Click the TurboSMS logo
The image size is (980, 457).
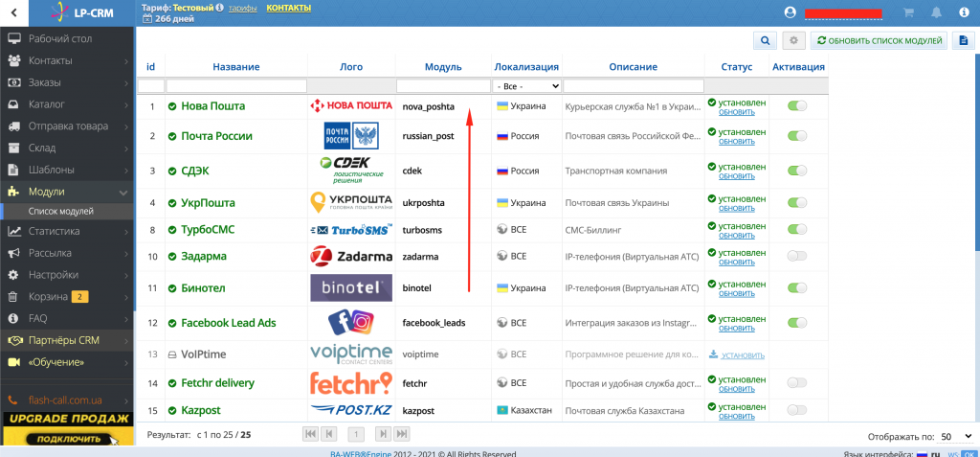[x=351, y=230]
